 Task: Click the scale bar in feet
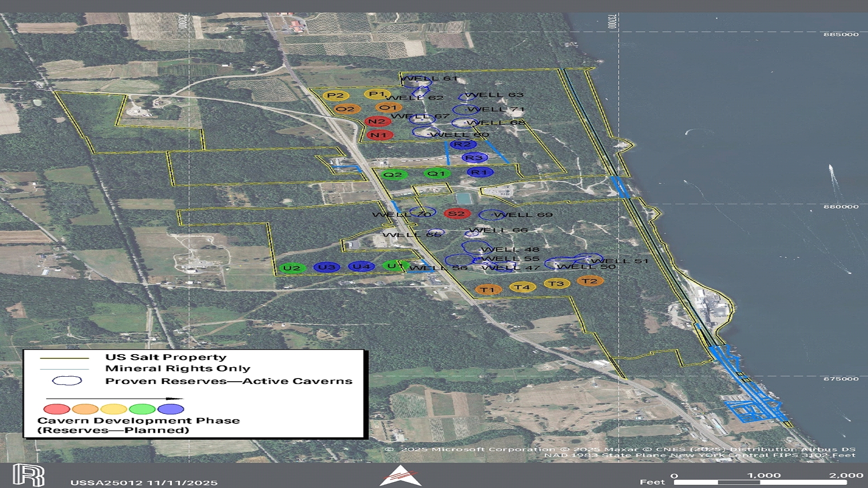click(760, 482)
